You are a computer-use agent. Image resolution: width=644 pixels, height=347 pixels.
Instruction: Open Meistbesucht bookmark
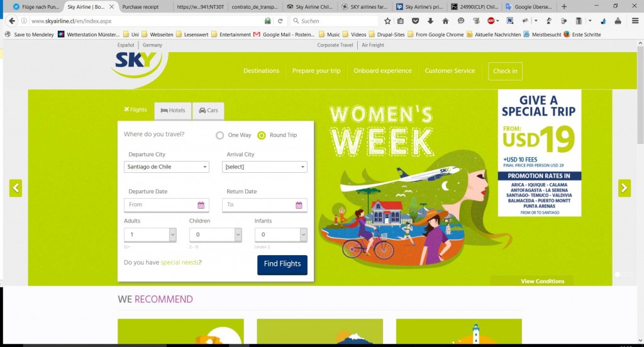tap(543, 35)
